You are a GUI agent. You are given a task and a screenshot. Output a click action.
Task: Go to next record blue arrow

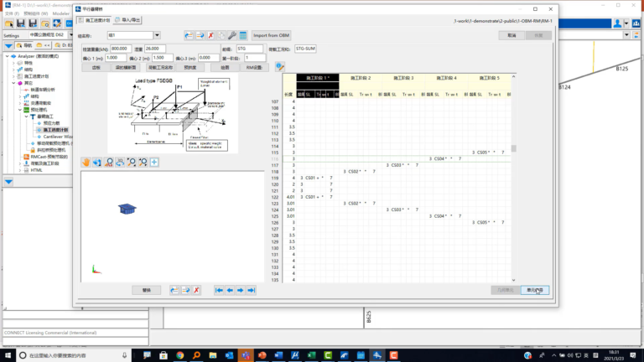(x=241, y=290)
